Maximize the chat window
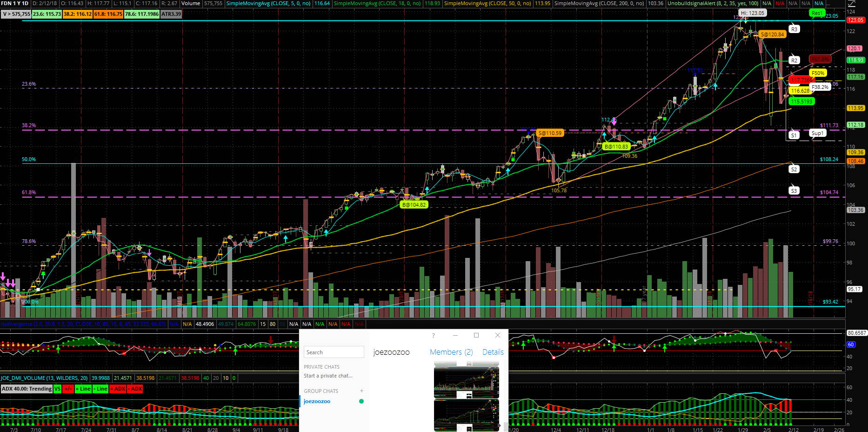Screen dimensions: 868x432 click(476, 335)
